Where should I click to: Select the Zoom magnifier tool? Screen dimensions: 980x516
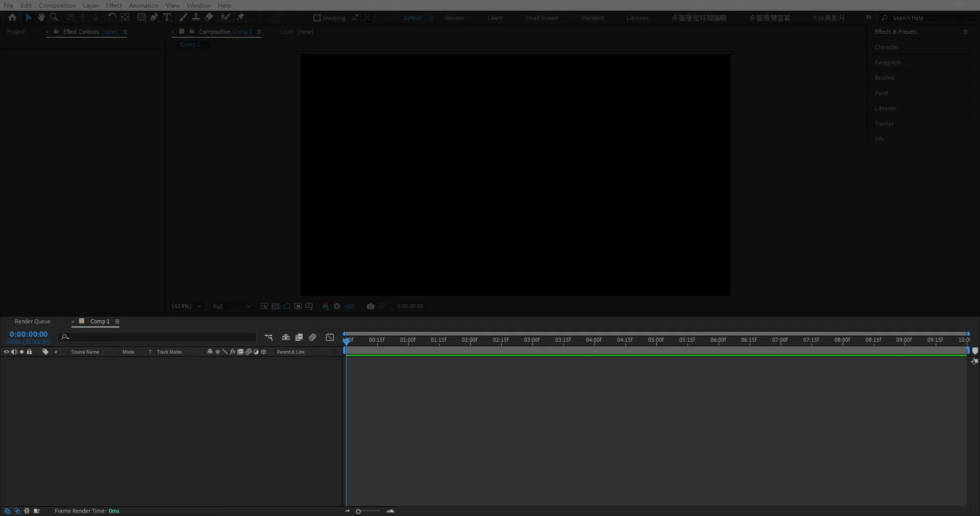[54, 17]
